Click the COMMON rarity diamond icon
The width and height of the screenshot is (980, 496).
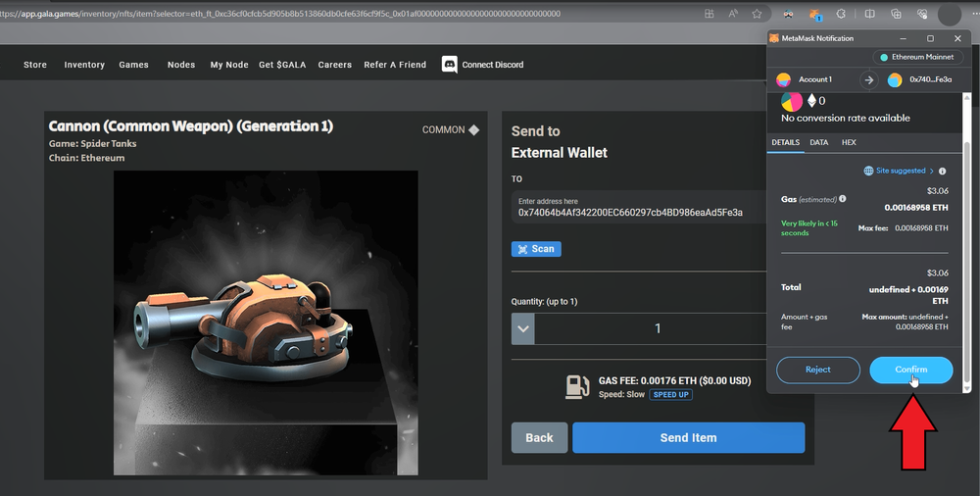473,130
